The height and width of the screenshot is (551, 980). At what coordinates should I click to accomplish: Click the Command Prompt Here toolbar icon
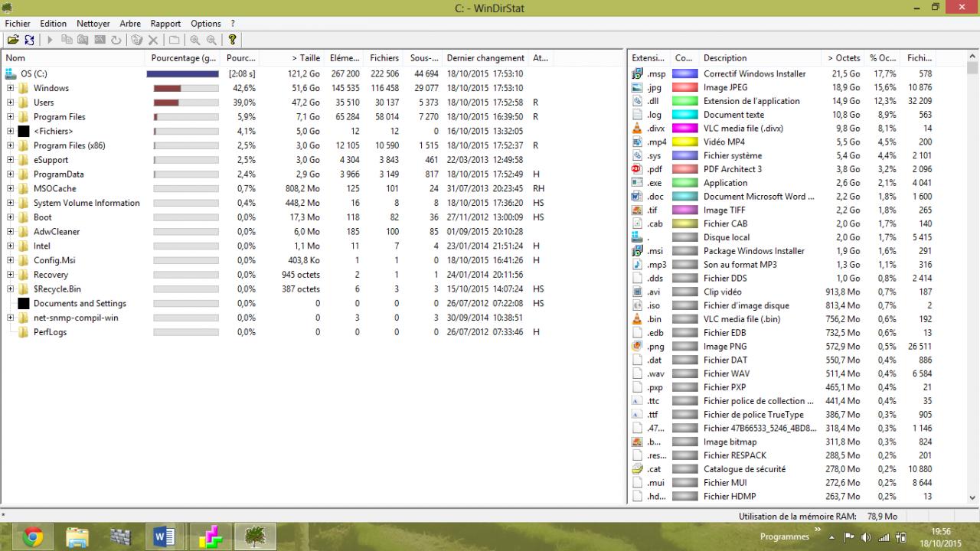(x=100, y=40)
